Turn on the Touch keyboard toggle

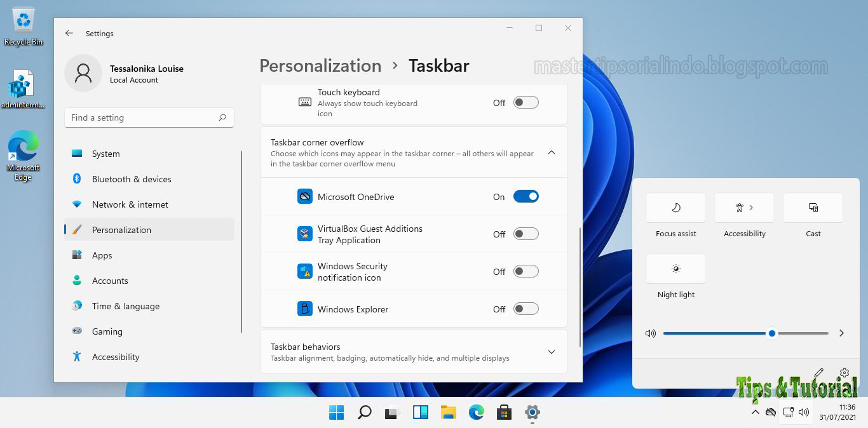[x=526, y=102]
